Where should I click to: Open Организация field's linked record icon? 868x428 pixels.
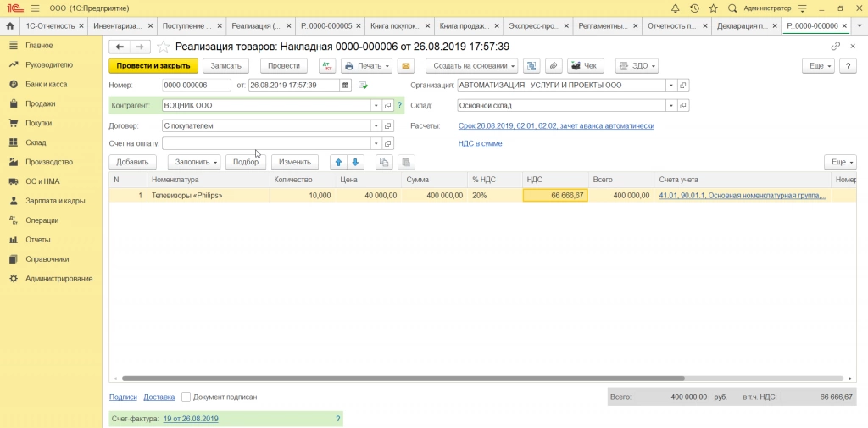[684, 86]
